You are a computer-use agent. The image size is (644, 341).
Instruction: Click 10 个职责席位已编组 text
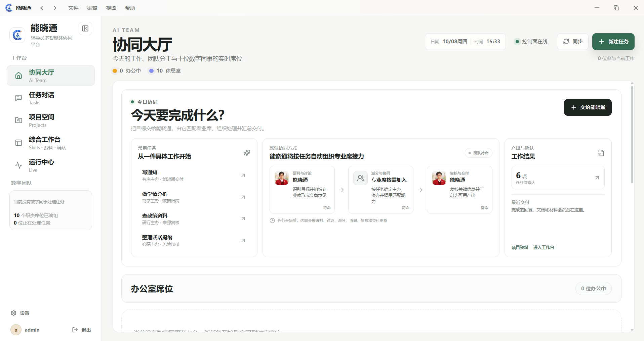point(36,215)
